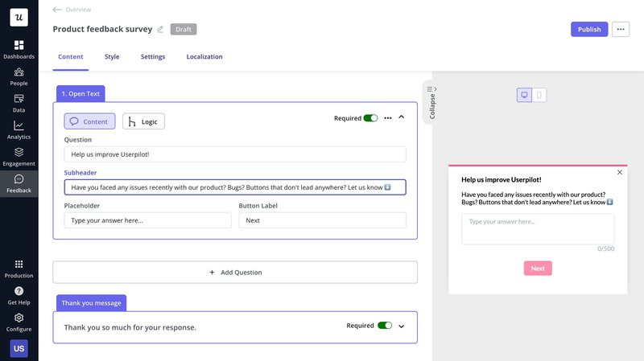This screenshot has height=361, width=644.
Task: Toggle Required for Open Text question
Action: pos(370,118)
